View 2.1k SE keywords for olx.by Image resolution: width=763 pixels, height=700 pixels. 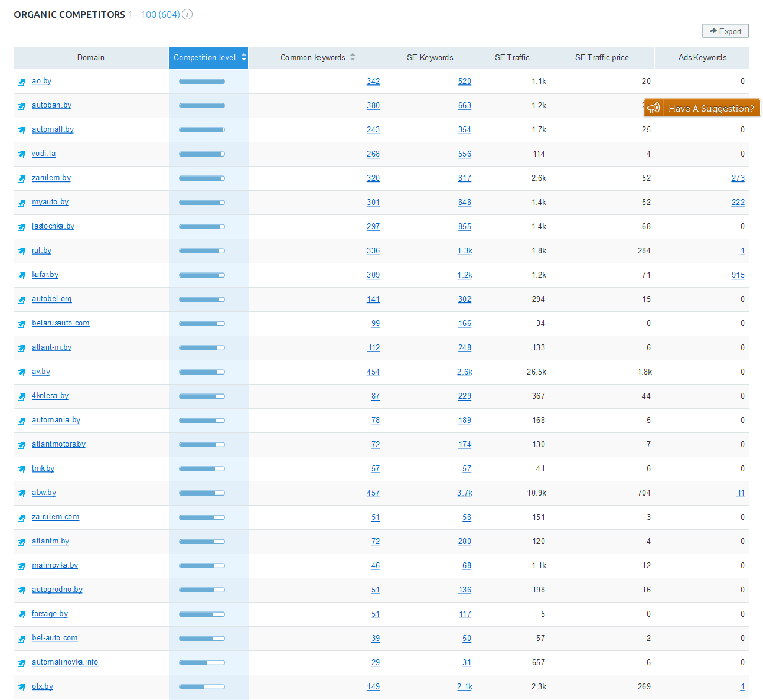coord(465,687)
